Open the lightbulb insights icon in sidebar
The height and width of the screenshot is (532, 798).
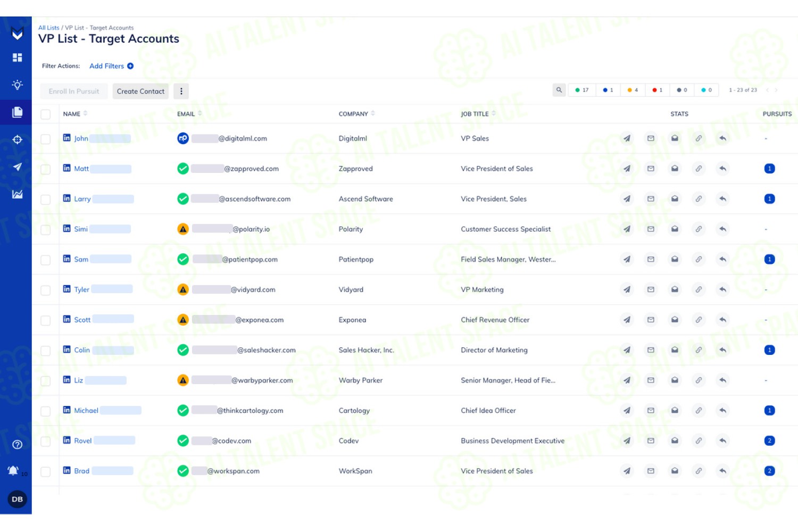17,85
